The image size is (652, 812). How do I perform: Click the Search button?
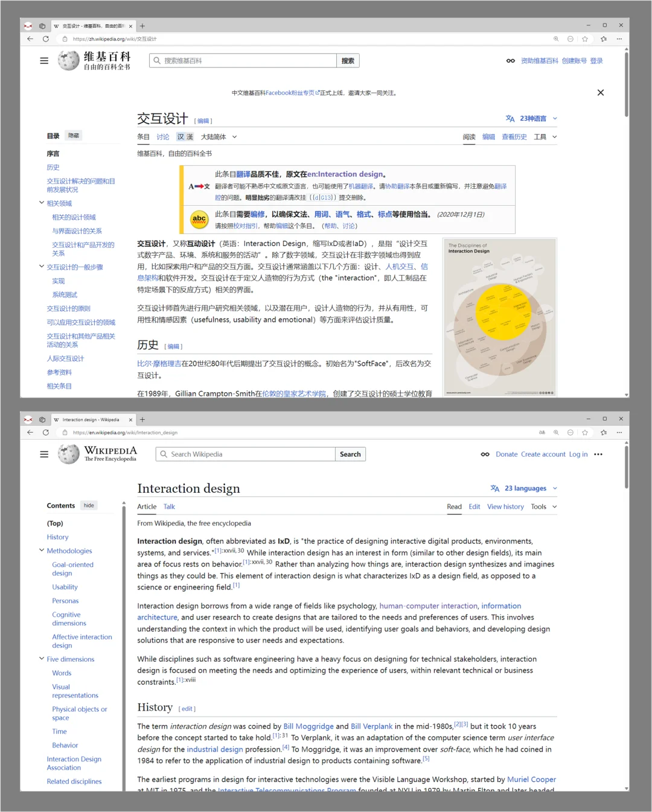pos(350,454)
